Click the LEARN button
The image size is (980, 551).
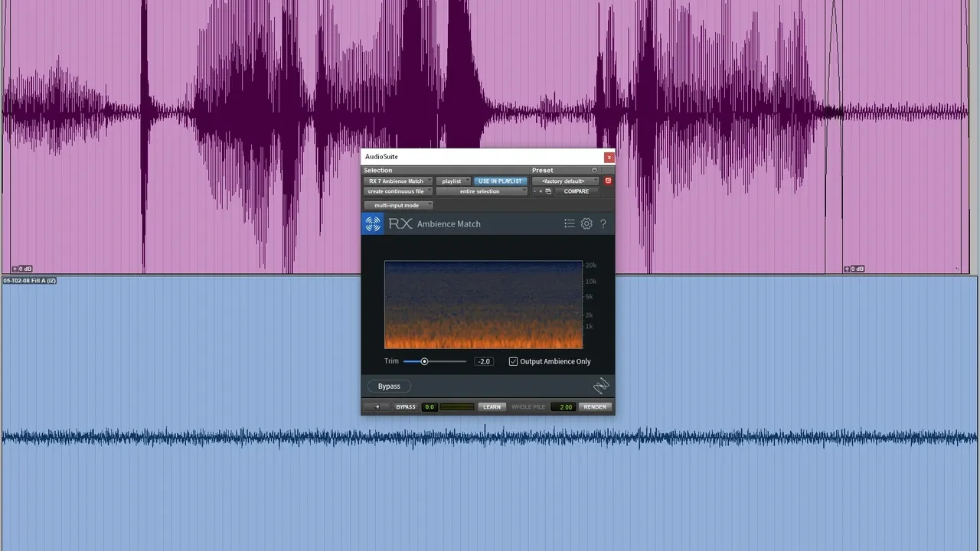(x=492, y=406)
